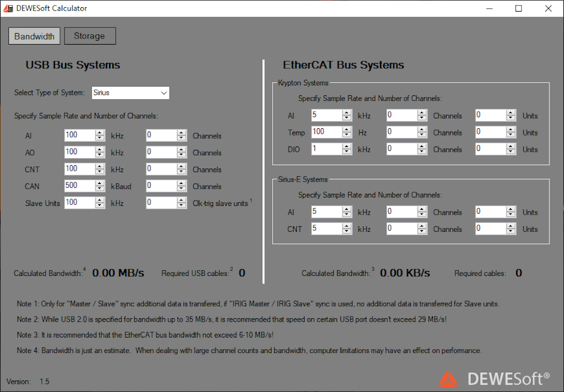Viewport: 564px width, 392px height.
Task: Click USB AI kHz input field
Action: [80, 135]
